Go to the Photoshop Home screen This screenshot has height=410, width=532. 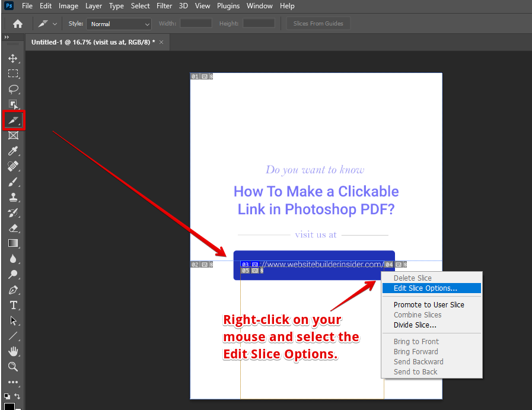(x=18, y=24)
